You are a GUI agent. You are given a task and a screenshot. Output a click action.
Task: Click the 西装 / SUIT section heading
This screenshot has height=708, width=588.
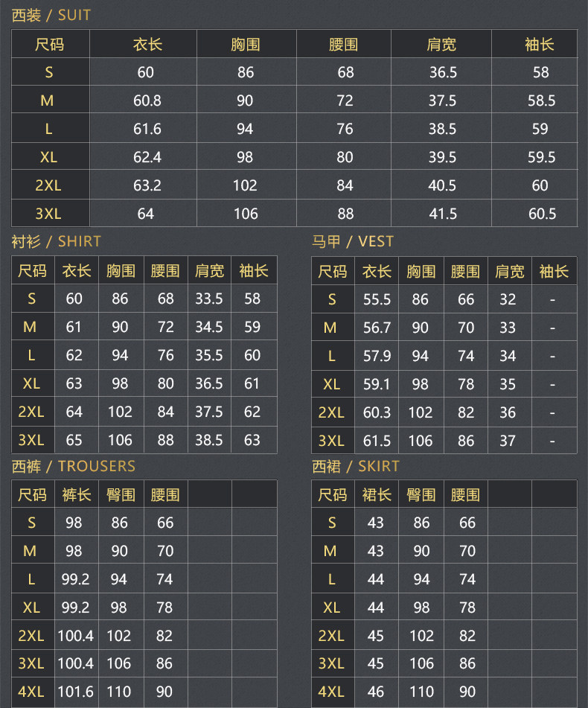[51, 15]
